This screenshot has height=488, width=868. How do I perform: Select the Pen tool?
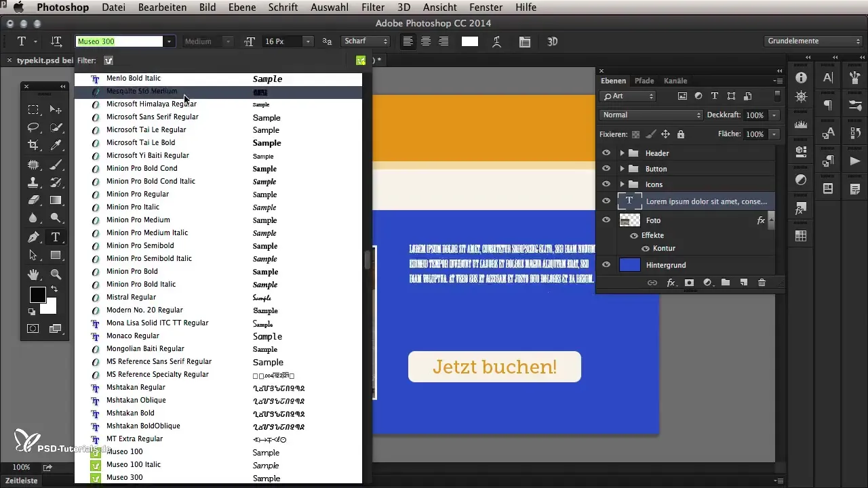click(33, 237)
